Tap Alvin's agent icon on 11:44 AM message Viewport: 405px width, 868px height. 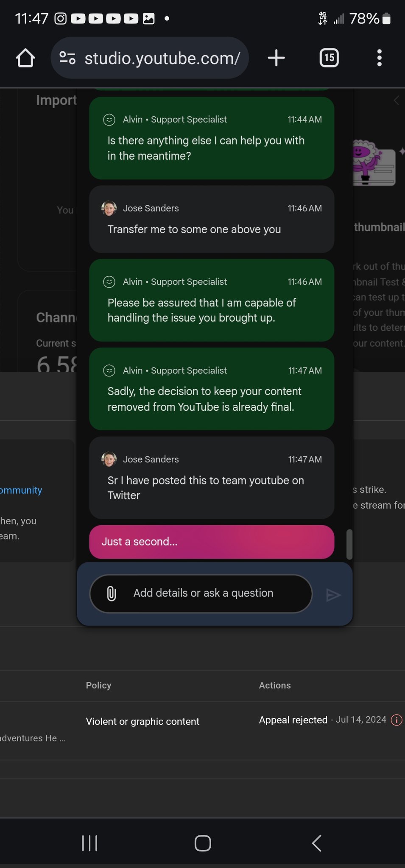(109, 120)
